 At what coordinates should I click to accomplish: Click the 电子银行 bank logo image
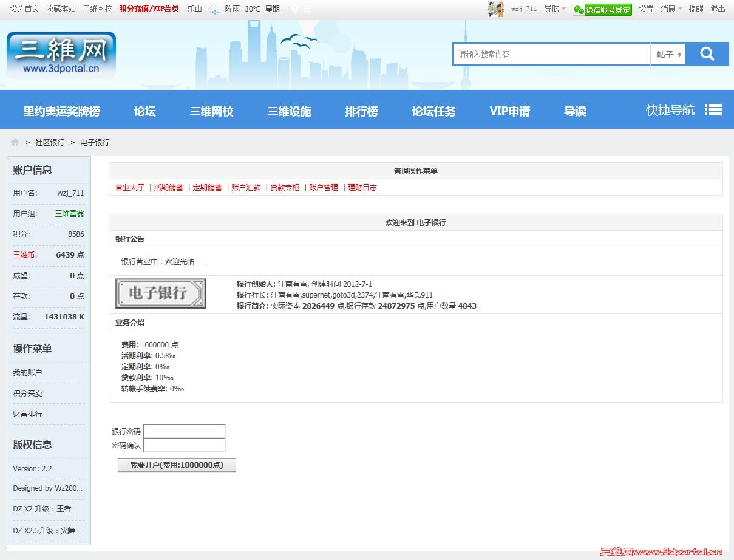point(160,293)
